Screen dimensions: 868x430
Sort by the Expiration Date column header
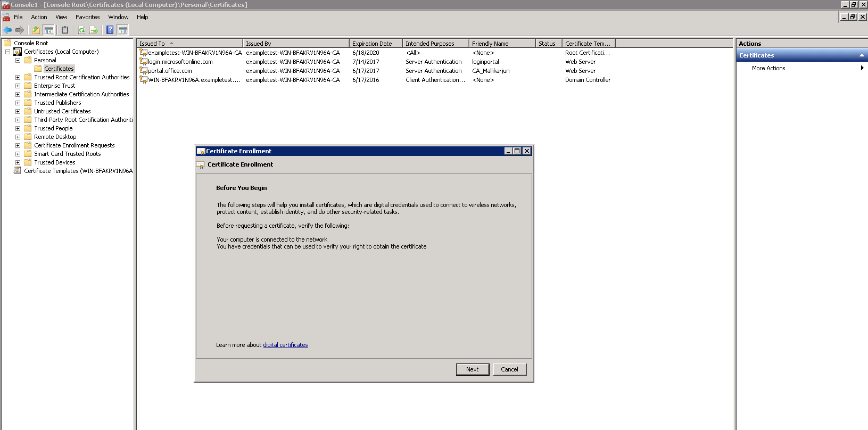[376, 44]
